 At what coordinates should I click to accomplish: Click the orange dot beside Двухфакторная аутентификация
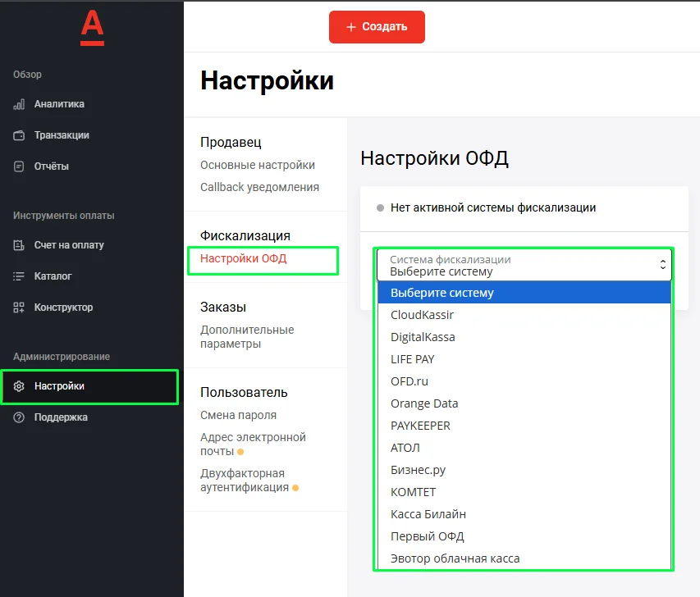coord(295,488)
